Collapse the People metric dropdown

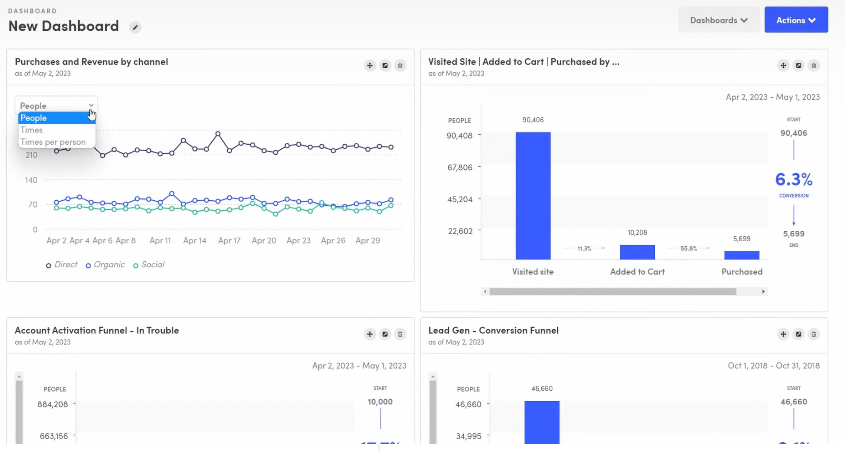pos(56,105)
